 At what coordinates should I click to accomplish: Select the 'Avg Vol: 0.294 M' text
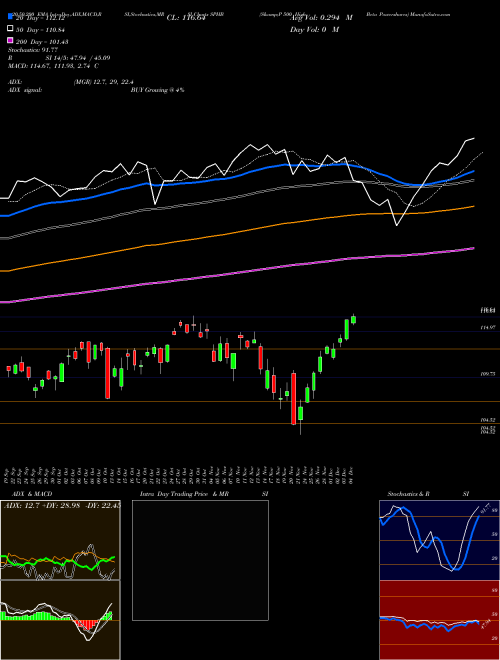pyautogui.click(x=321, y=18)
